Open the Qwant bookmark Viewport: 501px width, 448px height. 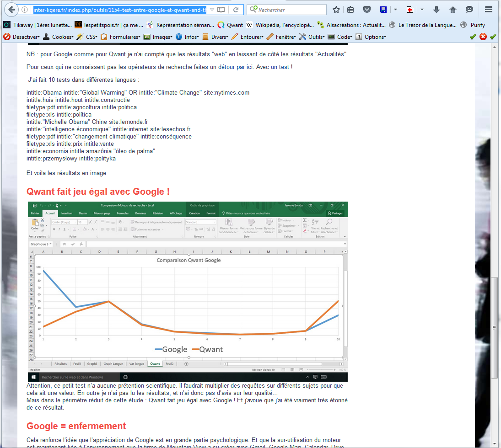click(230, 25)
